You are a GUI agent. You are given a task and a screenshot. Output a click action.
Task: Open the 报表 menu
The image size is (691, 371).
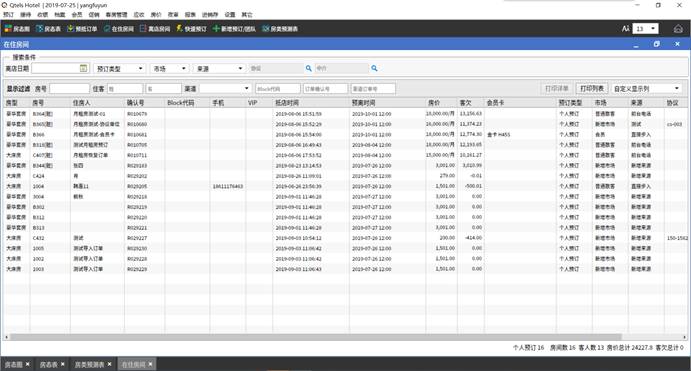click(x=190, y=15)
